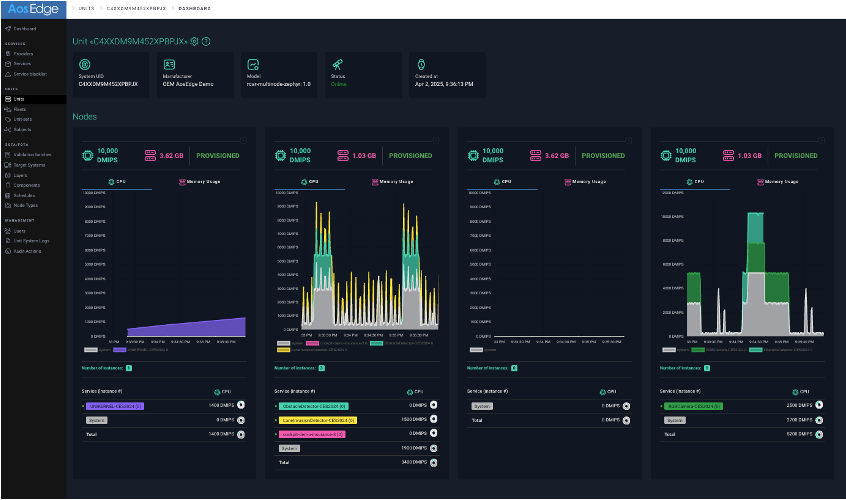Select the purple service tag in first node
The image size is (846, 500).
[115, 406]
